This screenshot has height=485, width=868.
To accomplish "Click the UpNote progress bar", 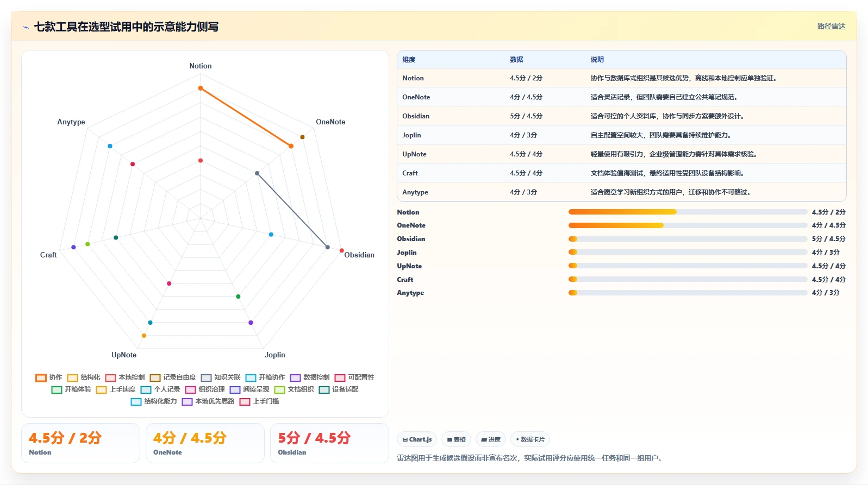I will click(x=688, y=266).
